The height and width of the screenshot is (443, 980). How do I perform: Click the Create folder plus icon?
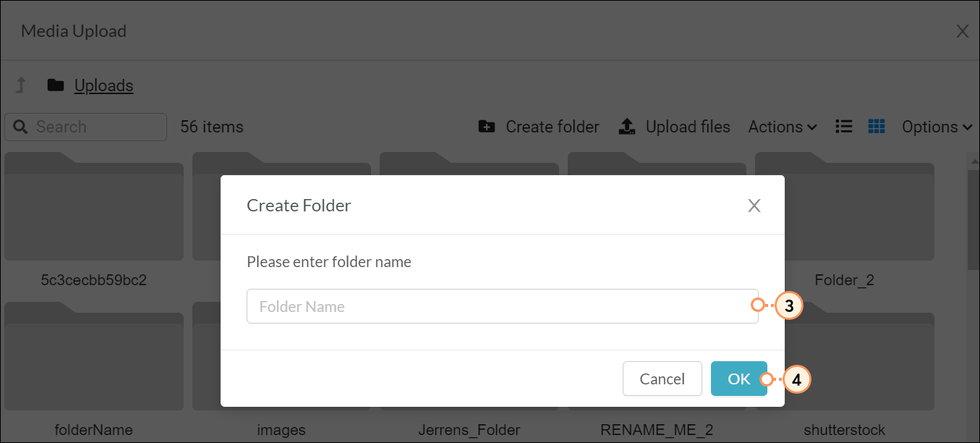[487, 127]
